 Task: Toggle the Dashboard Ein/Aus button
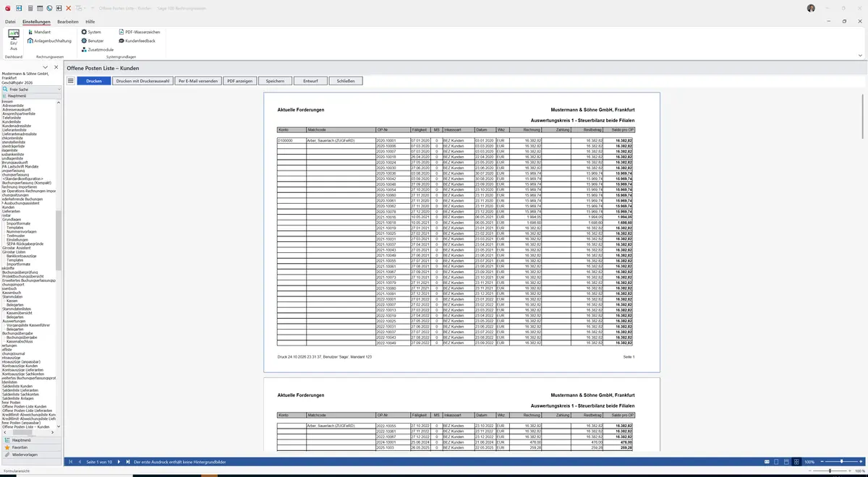coord(14,41)
